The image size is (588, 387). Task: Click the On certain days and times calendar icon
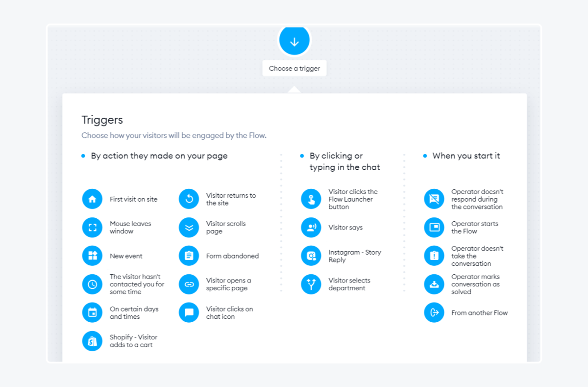pyautogui.click(x=92, y=312)
